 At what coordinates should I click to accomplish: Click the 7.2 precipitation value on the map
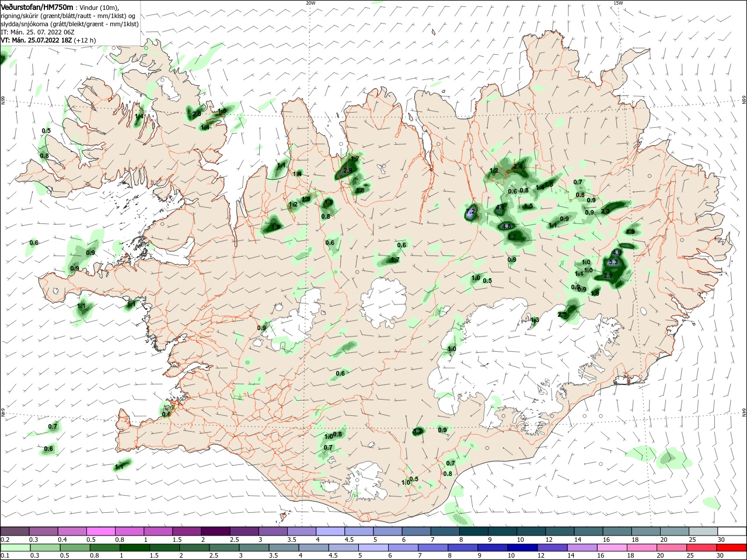(x=470, y=211)
